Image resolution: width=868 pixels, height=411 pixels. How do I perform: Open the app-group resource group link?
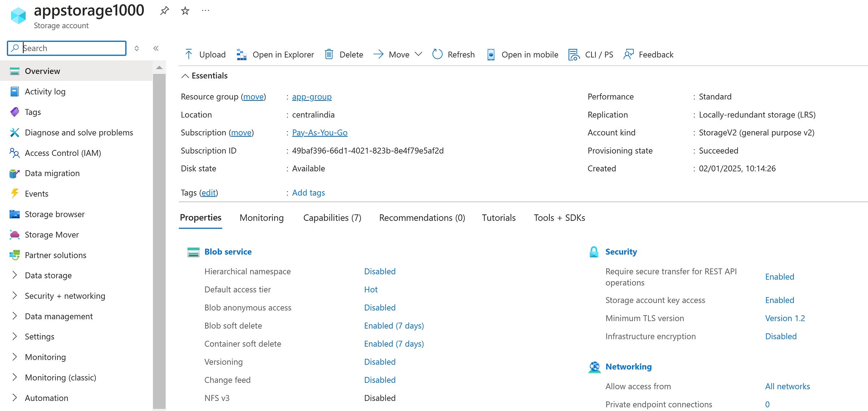312,97
